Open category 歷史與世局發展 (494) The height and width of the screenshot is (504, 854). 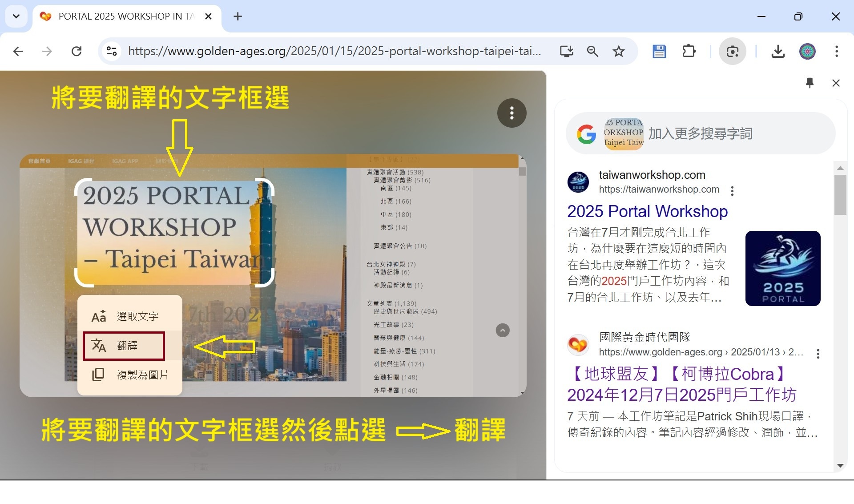click(405, 311)
